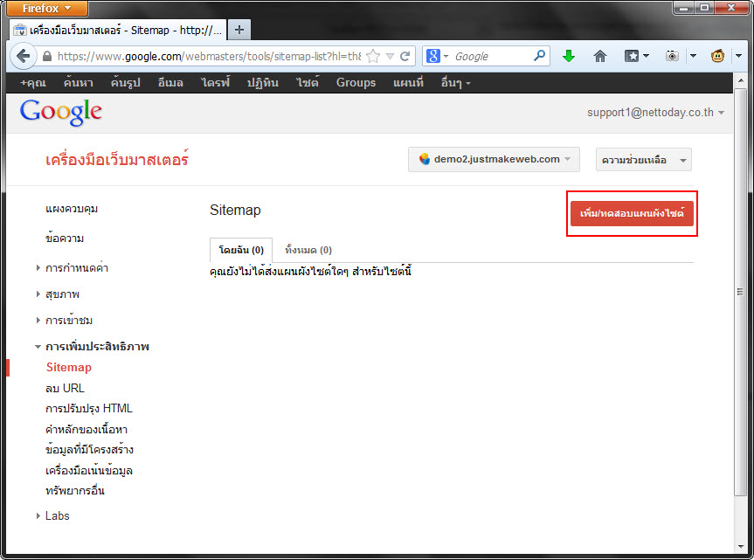Open การปรับปรุง HTML in sidebar
The image size is (754, 560).
point(88,409)
